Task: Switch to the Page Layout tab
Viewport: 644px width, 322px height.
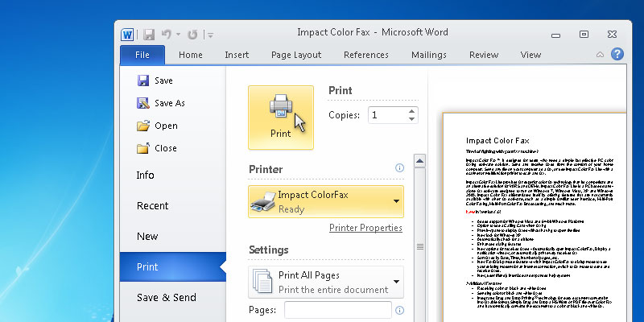Action: 296,55
